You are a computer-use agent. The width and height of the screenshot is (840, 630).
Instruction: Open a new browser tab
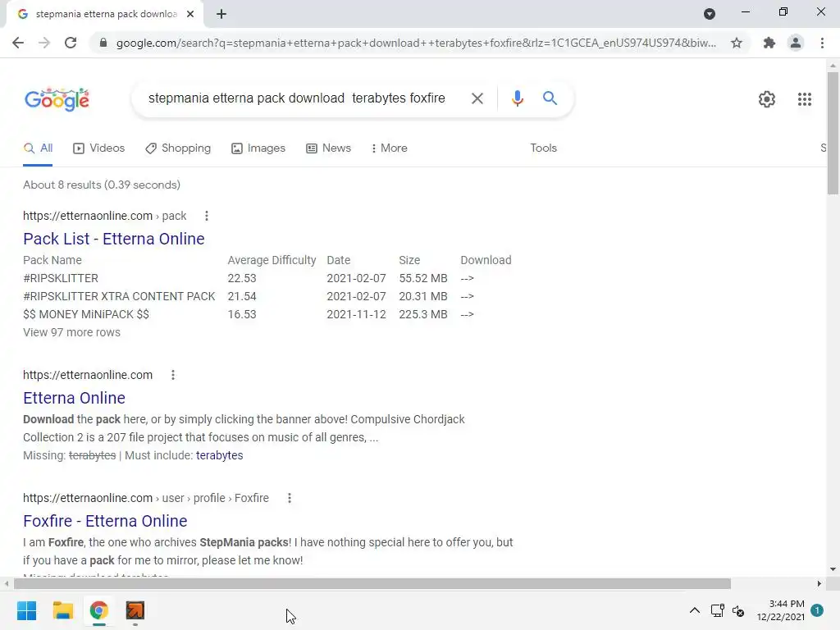pyautogui.click(x=221, y=14)
